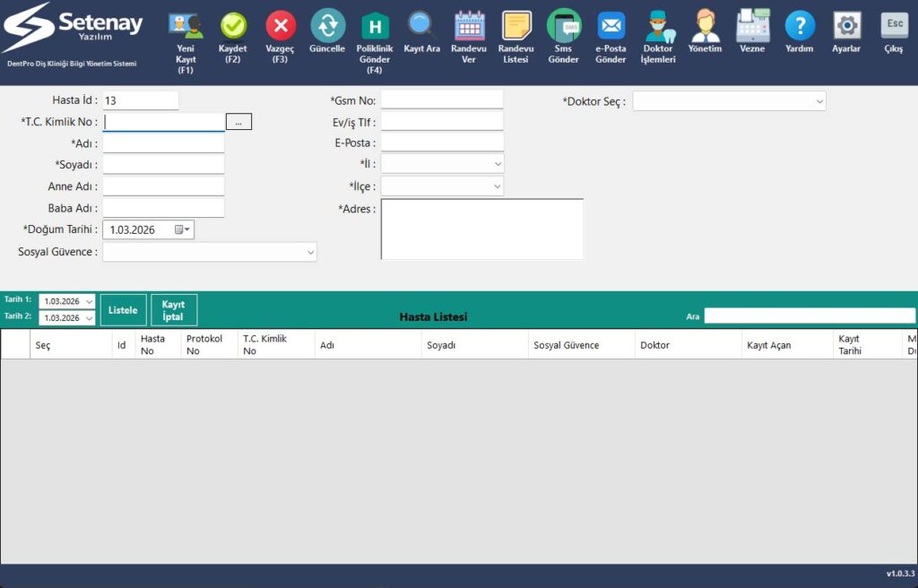Image resolution: width=918 pixels, height=588 pixels.
Task: Open the Vezne cash register icon
Action: (x=752, y=26)
